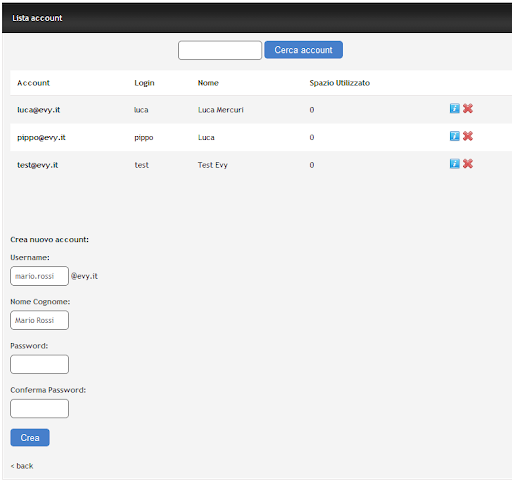Image resolution: width=512 pixels, height=481 pixels.
Task: Click the Login column header
Action: coord(144,83)
